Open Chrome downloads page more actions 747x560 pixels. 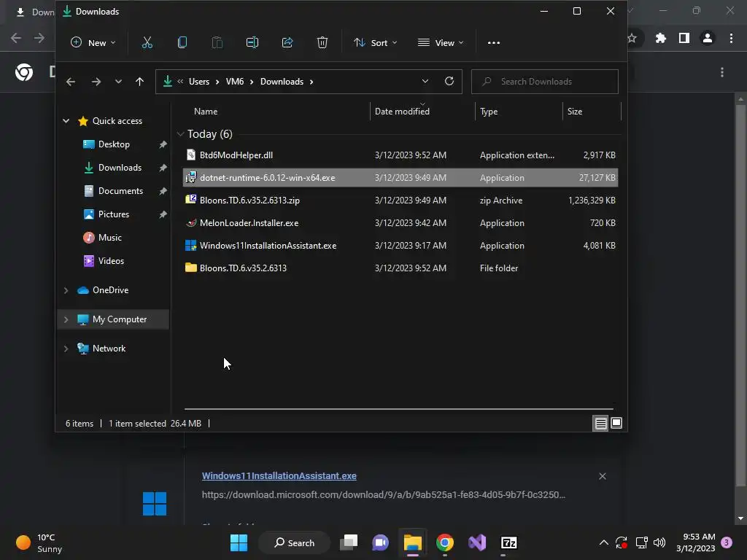(722, 72)
